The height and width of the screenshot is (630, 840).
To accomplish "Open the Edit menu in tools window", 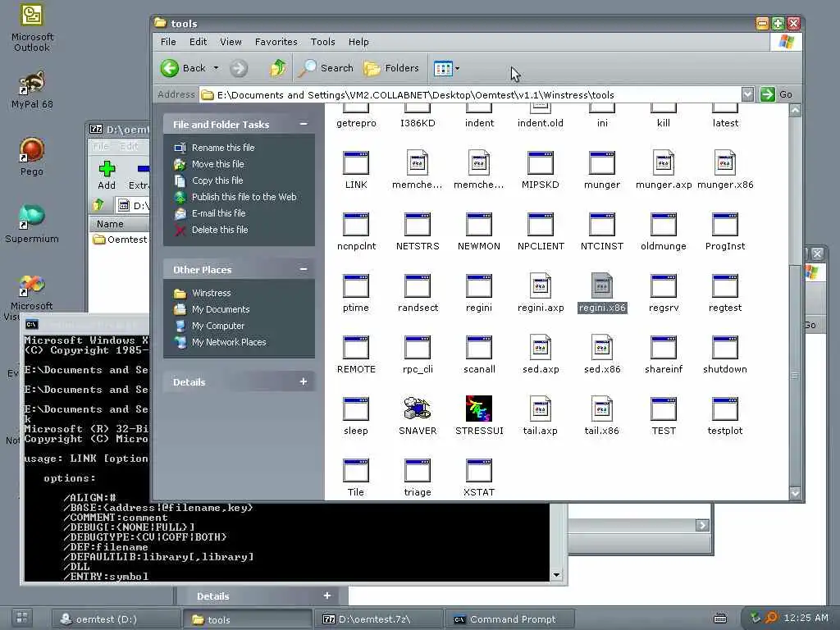I will click(x=198, y=42).
